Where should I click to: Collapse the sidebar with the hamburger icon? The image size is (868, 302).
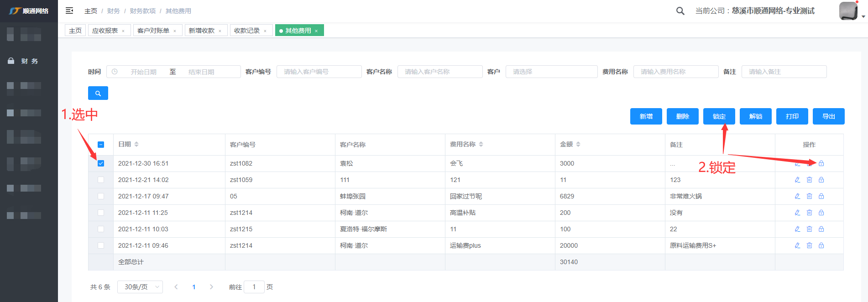pyautogui.click(x=69, y=10)
